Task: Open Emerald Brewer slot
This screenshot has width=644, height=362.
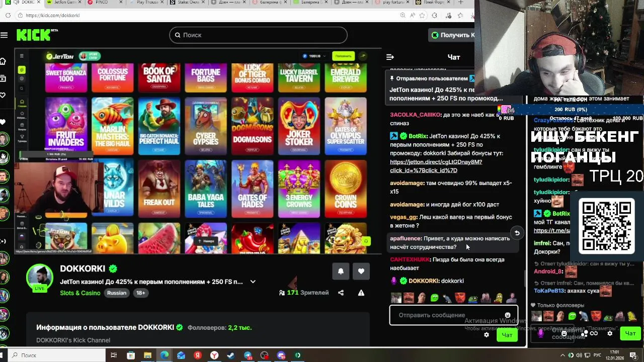Action: click(346, 78)
